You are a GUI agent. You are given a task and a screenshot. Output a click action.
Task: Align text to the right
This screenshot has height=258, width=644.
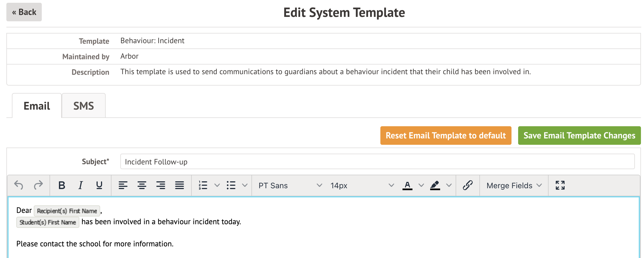point(160,185)
